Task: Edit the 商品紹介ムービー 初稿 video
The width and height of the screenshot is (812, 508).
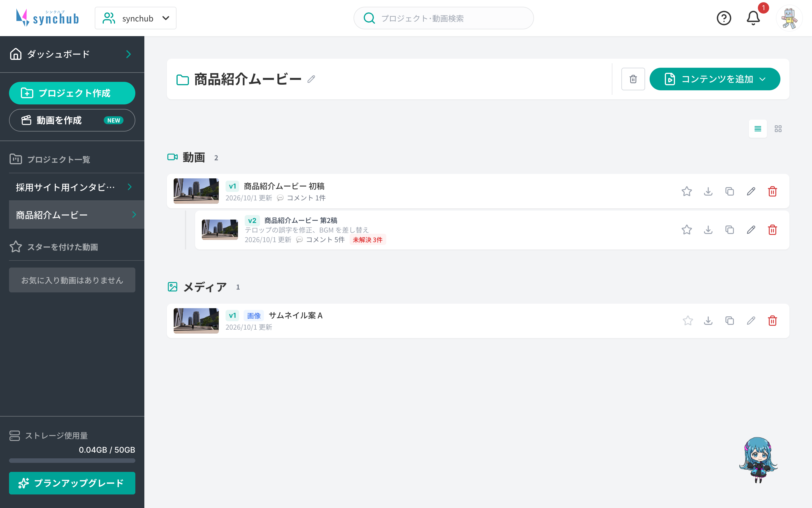Action: pyautogui.click(x=751, y=191)
